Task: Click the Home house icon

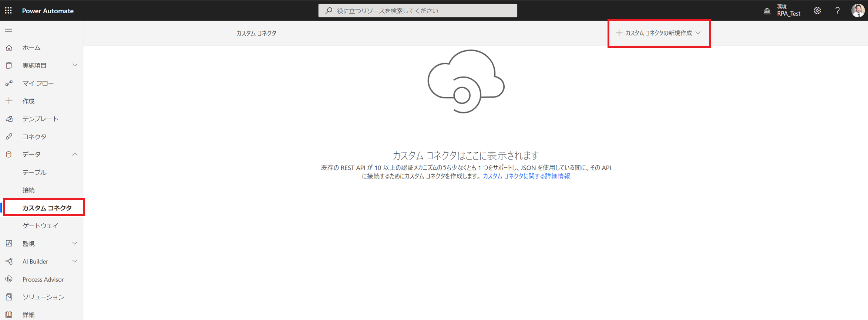Action: [9, 48]
